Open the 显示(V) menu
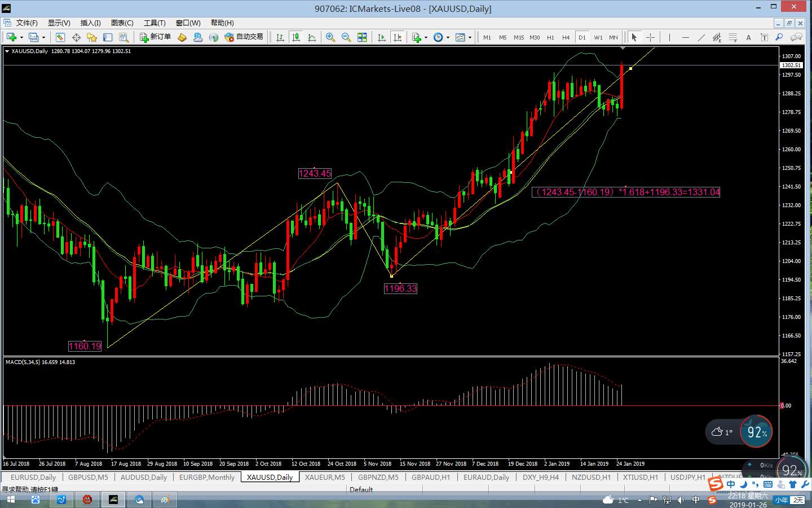 coord(59,23)
